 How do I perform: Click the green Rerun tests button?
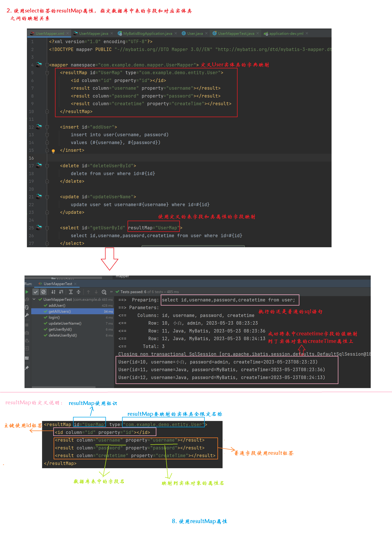tap(27, 292)
